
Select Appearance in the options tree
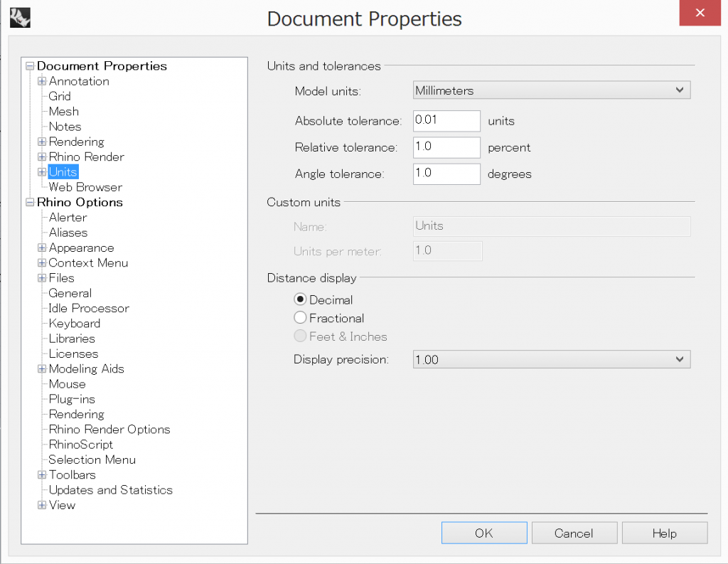81,248
